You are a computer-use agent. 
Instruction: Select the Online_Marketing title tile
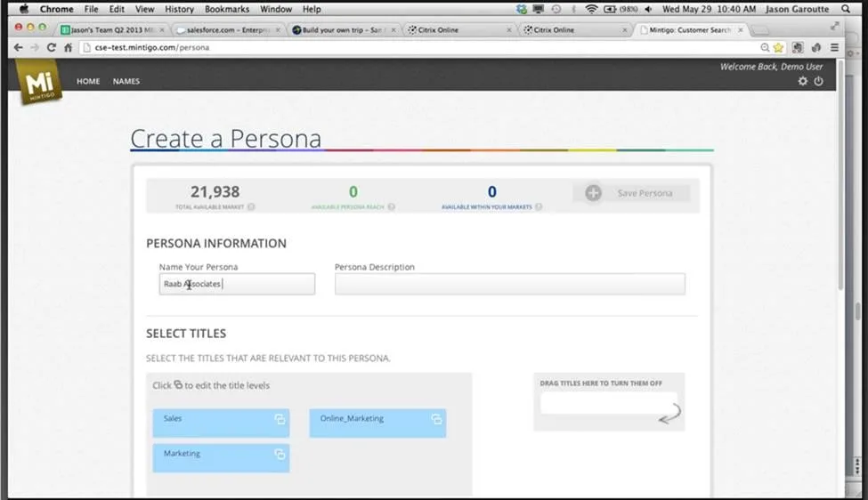377,423
